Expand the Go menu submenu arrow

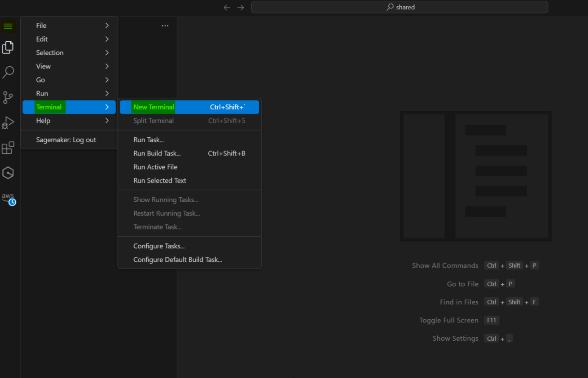(x=107, y=80)
